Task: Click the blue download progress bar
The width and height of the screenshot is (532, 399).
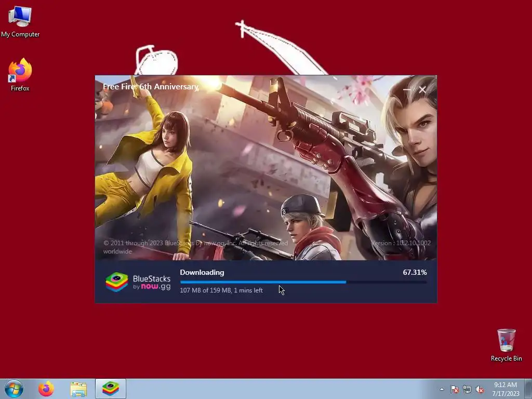Action: click(x=303, y=282)
